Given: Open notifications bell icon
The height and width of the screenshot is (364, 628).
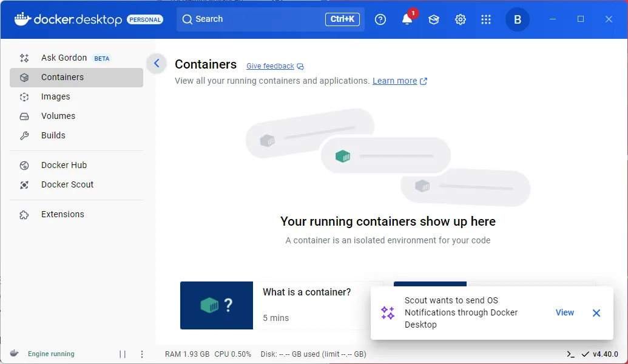Looking at the screenshot, I should pyautogui.click(x=407, y=19).
